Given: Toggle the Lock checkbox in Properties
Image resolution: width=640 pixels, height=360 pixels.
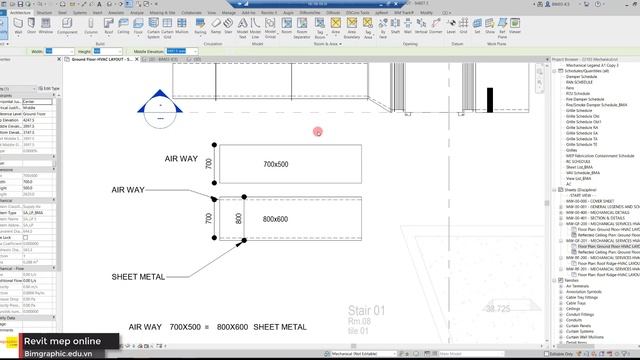Looking at the screenshot, I should (x=25, y=237).
